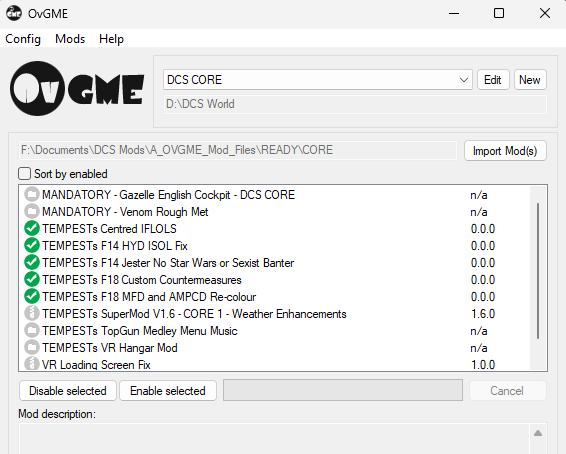Screen dimensions: 566x454
Task: Click the mod list vertical scrollbar
Action: click(538, 271)
